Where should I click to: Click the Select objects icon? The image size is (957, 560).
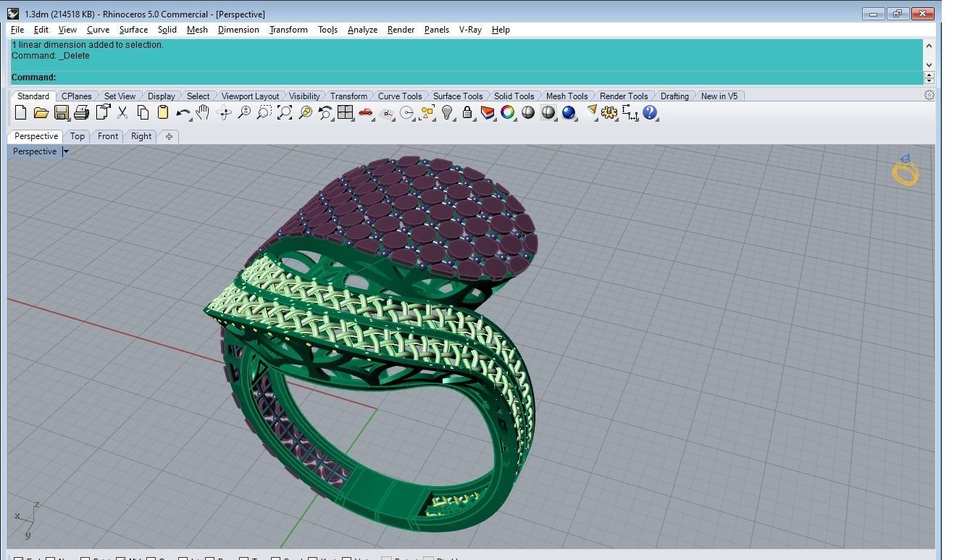tap(427, 112)
